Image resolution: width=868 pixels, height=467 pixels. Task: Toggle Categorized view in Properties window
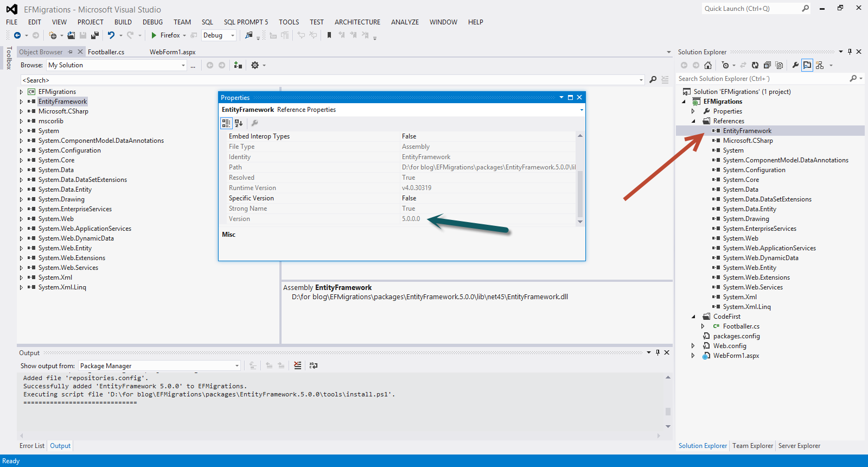226,123
